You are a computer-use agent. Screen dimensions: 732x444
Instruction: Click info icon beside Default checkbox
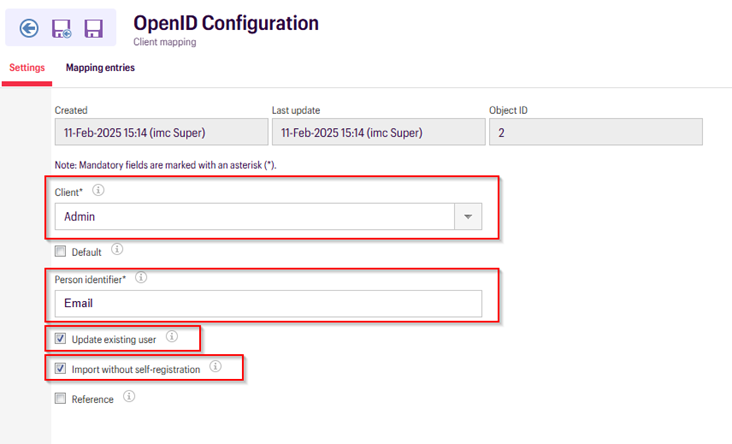tap(117, 250)
